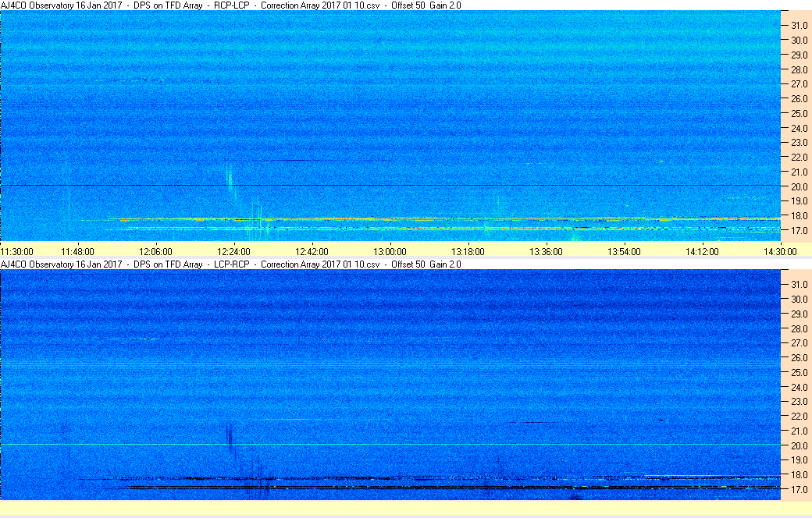
Task: Click the 18.0 label on the RCP-LCP plot
Action: click(x=799, y=216)
